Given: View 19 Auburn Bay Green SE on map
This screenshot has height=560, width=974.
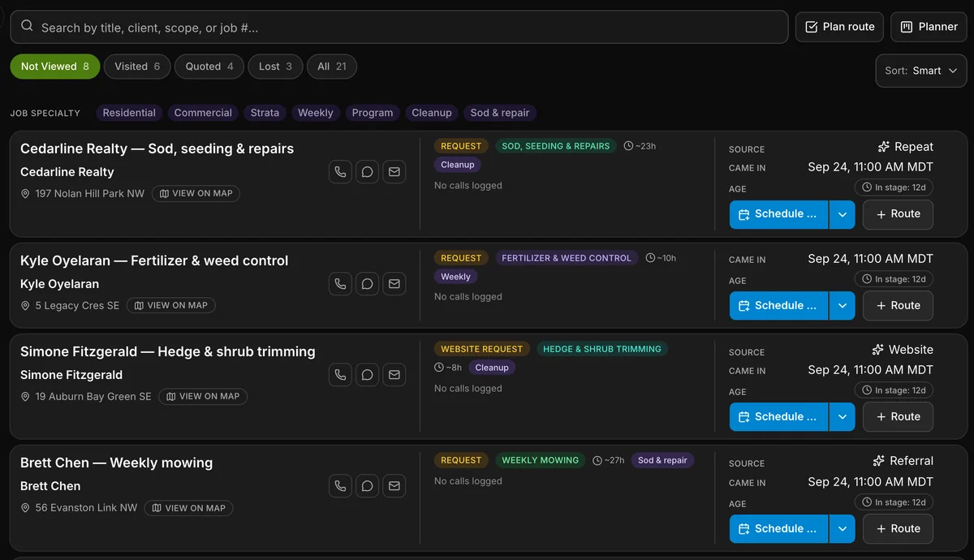Looking at the screenshot, I should tap(203, 397).
